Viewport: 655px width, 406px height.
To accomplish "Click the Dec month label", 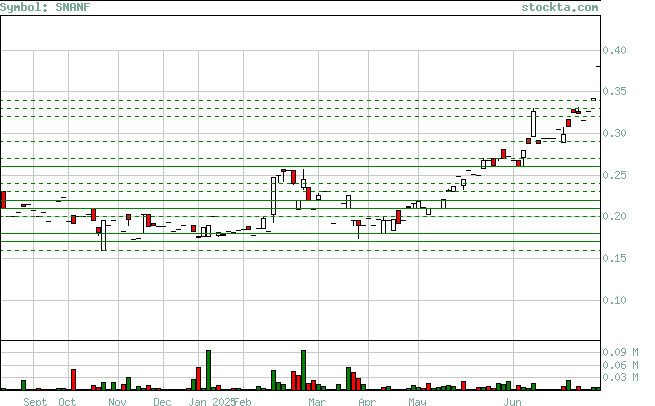I will (162, 402).
